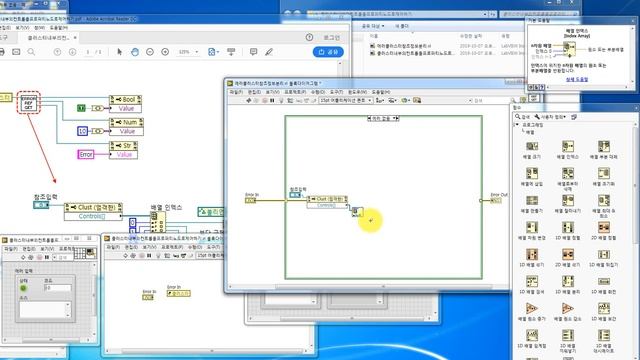This screenshot has height=360, width=640.
Task: Click the blue Share button in Acrobat
Action: [x=328, y=52]
